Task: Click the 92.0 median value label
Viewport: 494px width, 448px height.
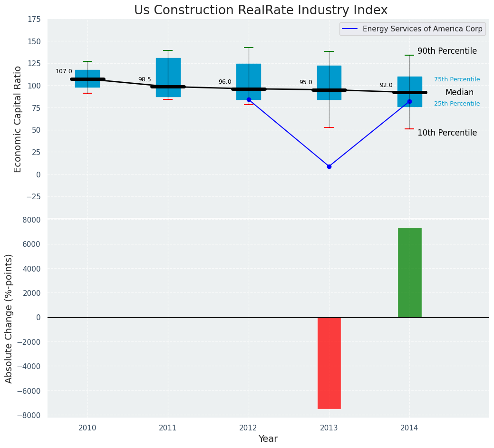Action: [x=386, y=86]
